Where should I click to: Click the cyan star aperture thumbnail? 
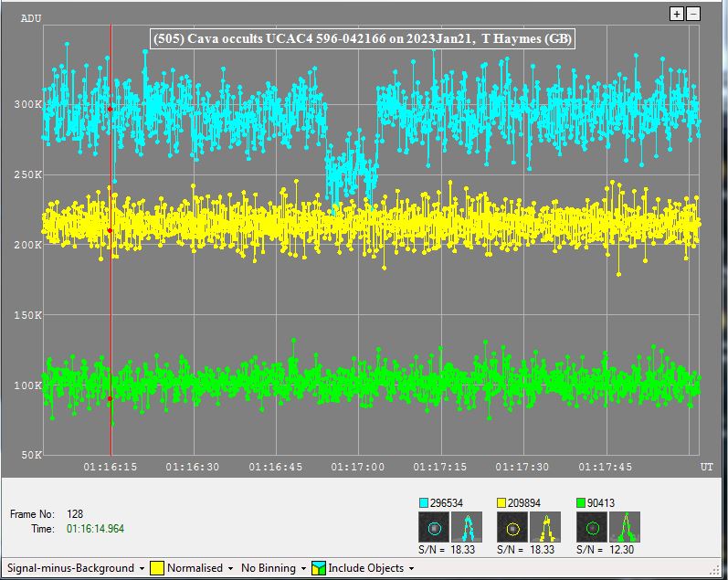click(x=434, y=527)
